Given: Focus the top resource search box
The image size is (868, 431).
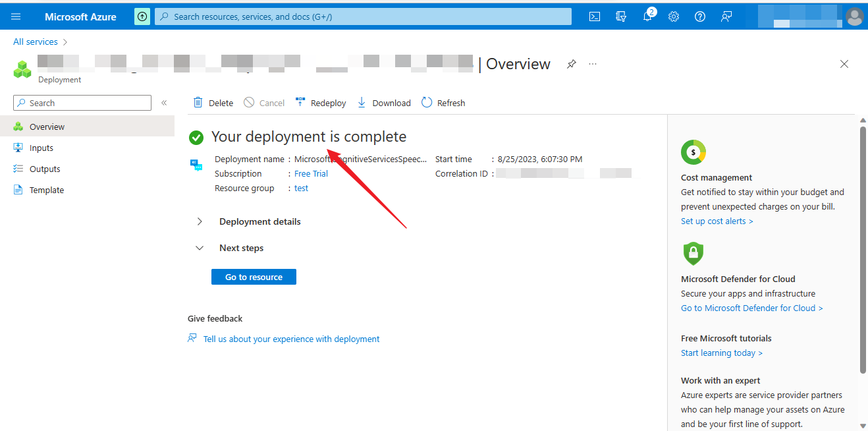Looking at the screenshot, I should pos(363,16).
